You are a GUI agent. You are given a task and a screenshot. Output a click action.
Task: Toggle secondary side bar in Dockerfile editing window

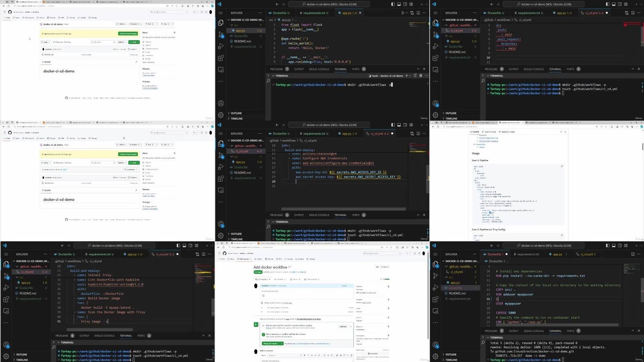click(x=620, y=245)
